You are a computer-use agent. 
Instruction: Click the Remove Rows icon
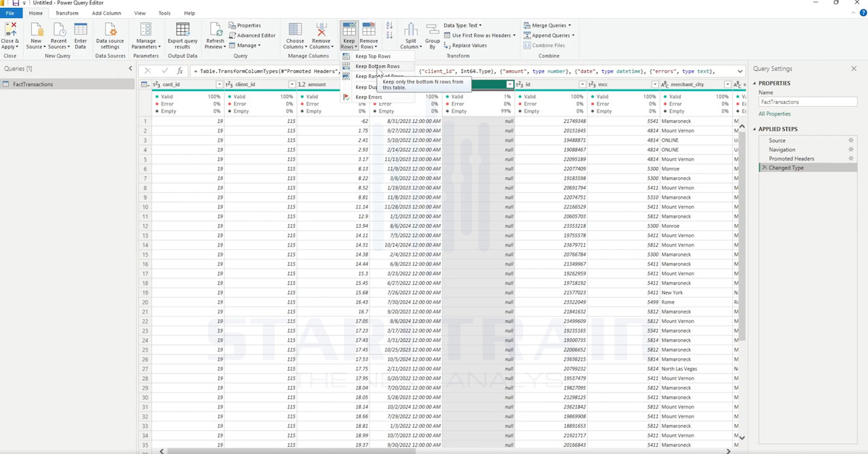pyautogui.click(x=369, y=30)
